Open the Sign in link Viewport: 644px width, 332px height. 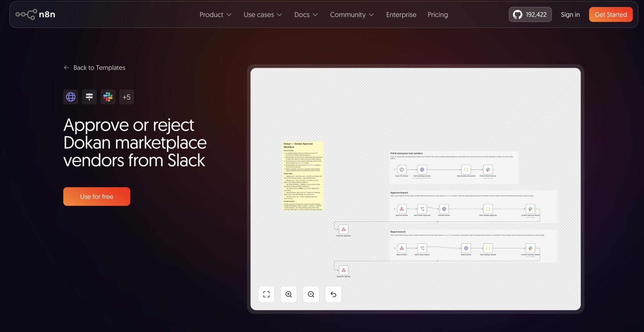tap(570, 14)
